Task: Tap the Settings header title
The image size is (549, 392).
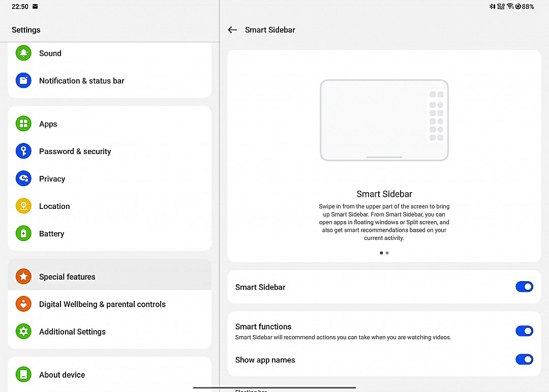Action: pyautogui.click(x=26, y=30)
